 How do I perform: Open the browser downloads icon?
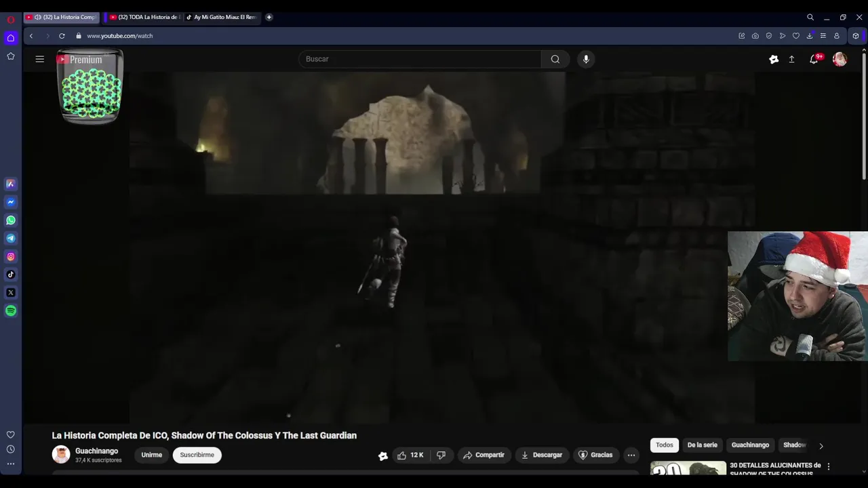pyautogui.click(x=810, y=36)
